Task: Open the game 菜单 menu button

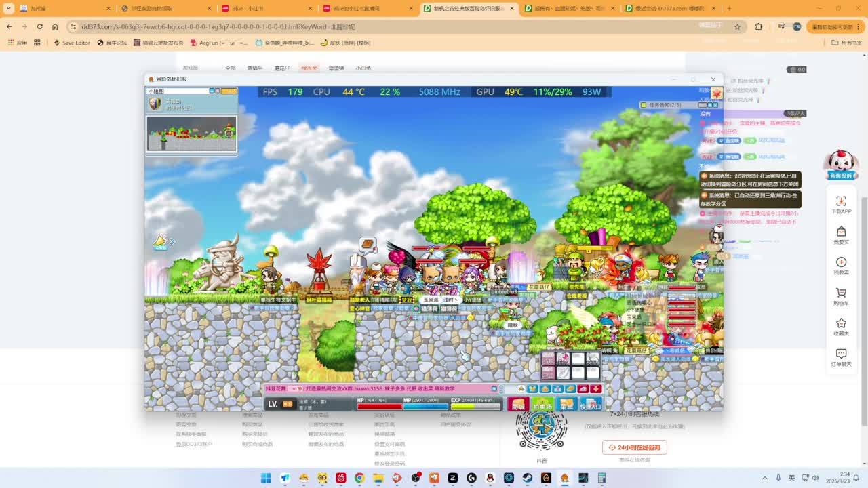Action: pyautogui.click(x=566, y=405)
